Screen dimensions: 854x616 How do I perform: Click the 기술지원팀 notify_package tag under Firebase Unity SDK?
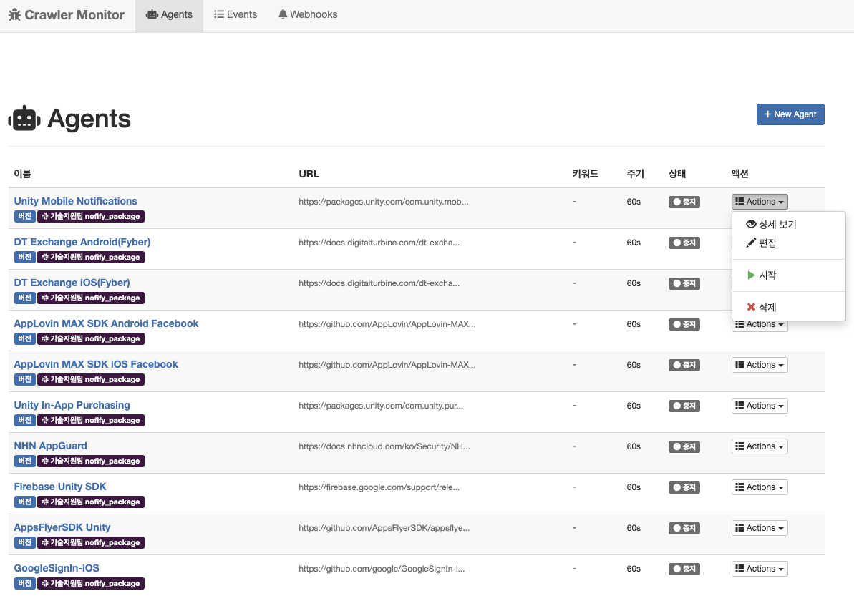coord(91,502)
